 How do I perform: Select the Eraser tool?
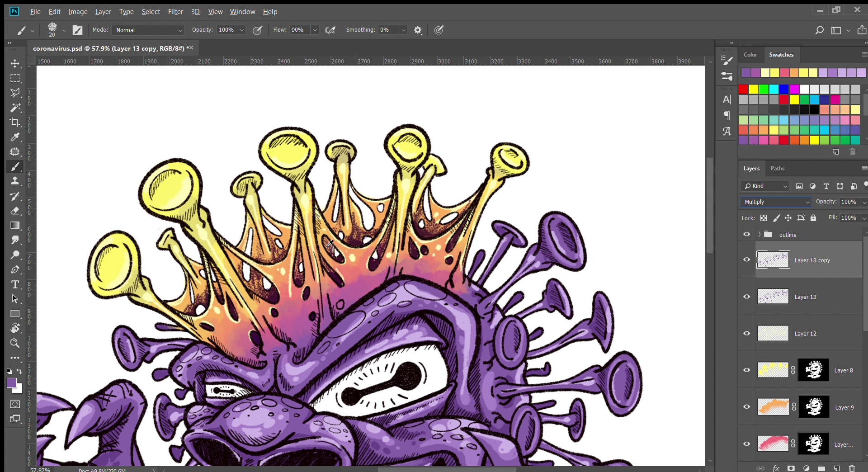(x=15, y=211)
